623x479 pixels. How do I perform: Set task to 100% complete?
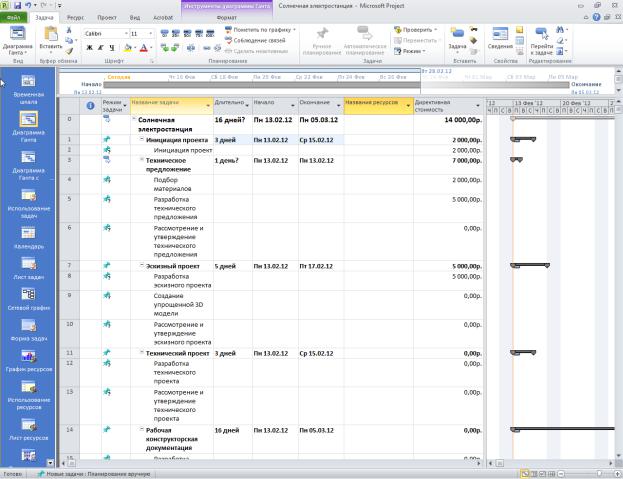click(211, 33)
